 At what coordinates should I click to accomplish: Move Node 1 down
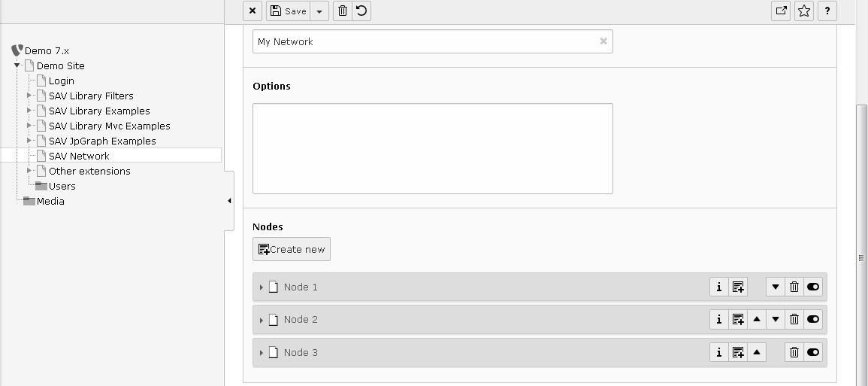click(776, 287)
